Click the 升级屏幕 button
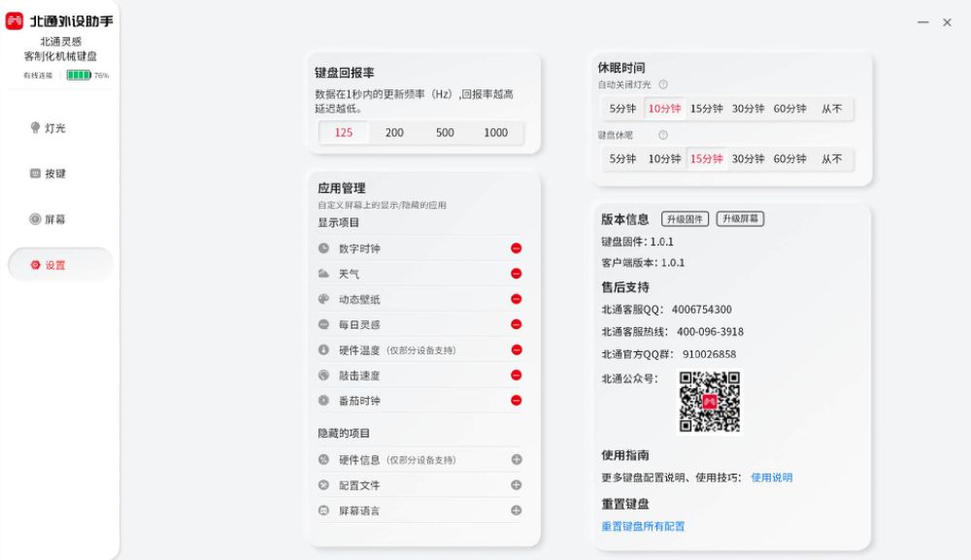Viewport: 971px width, 560px height. tap(740, 218)
